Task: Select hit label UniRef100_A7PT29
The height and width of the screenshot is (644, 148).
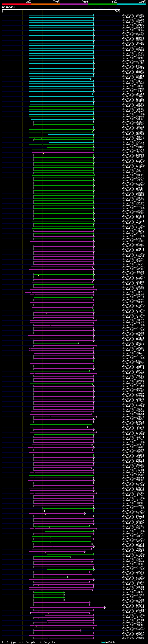Action: point(133,25)
